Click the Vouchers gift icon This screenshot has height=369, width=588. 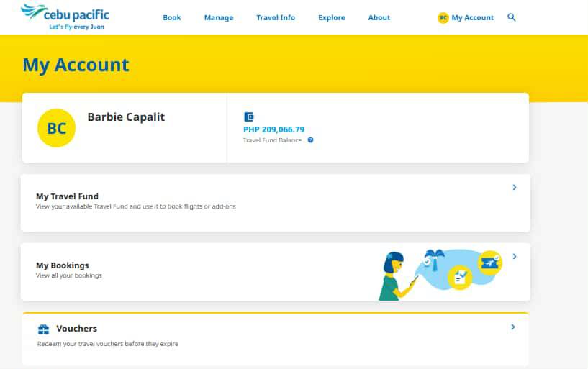(x=43, y=329)
